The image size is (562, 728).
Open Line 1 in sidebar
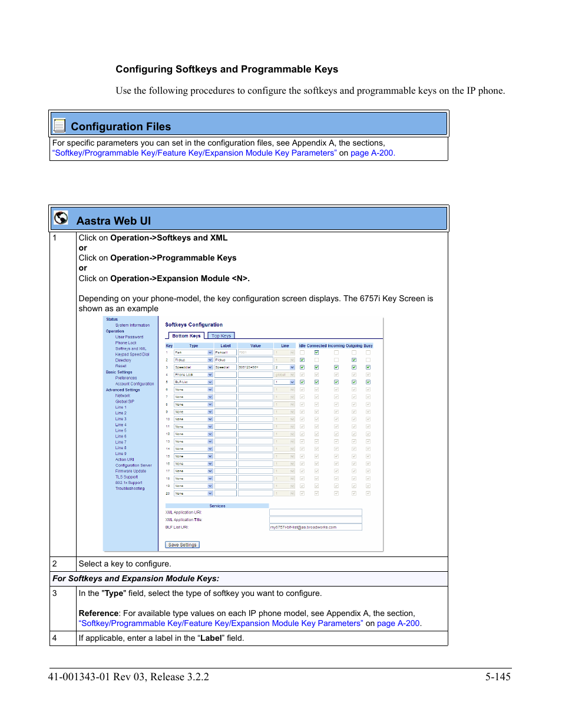pyautogui.click(x=121, y=407)
